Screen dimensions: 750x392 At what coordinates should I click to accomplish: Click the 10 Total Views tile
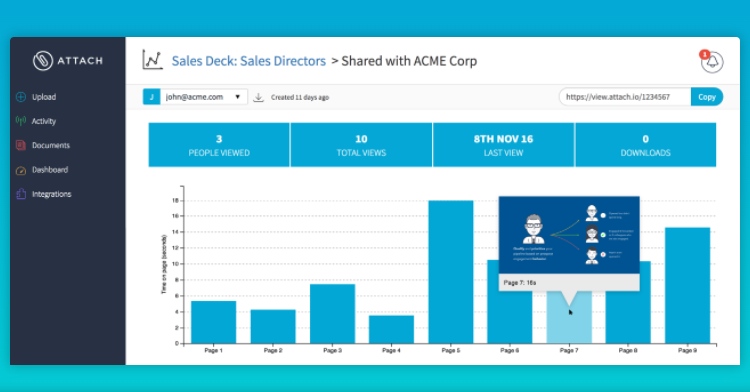coord(361,145)
